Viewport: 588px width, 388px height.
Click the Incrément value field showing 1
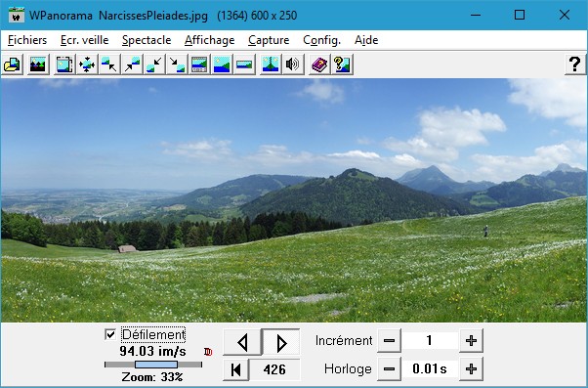pos(430,341)
